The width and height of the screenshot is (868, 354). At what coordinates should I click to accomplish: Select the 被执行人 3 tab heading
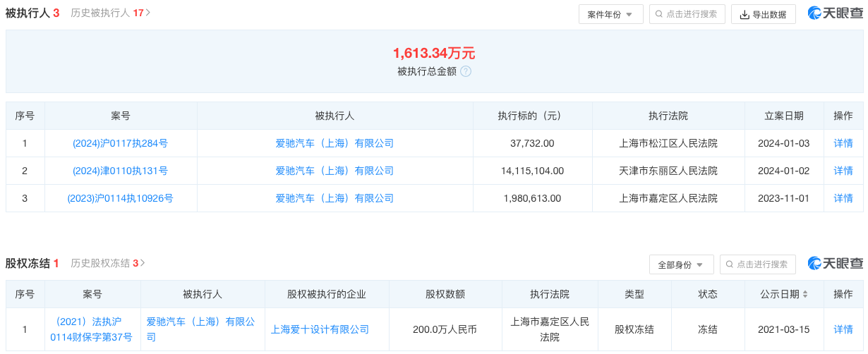[32, 13]
